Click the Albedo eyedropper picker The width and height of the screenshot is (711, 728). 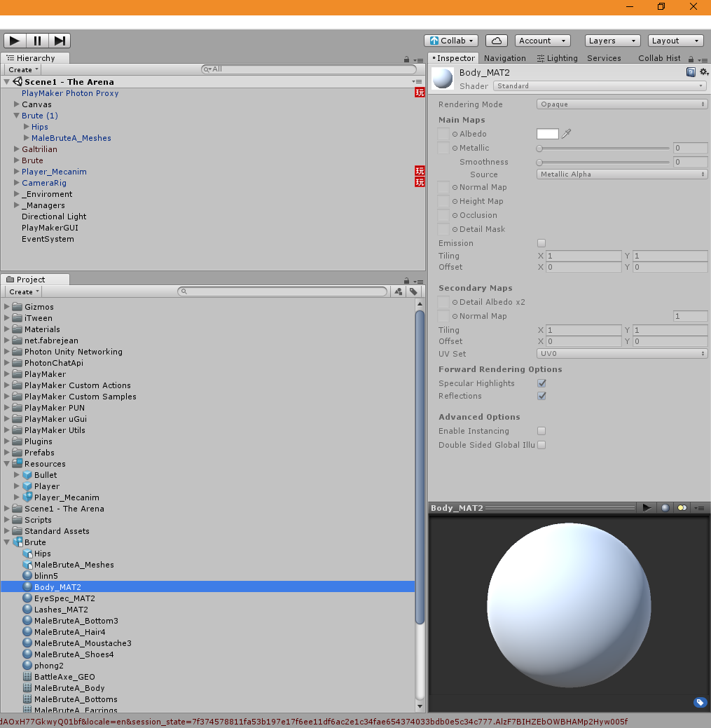(567, 134)
